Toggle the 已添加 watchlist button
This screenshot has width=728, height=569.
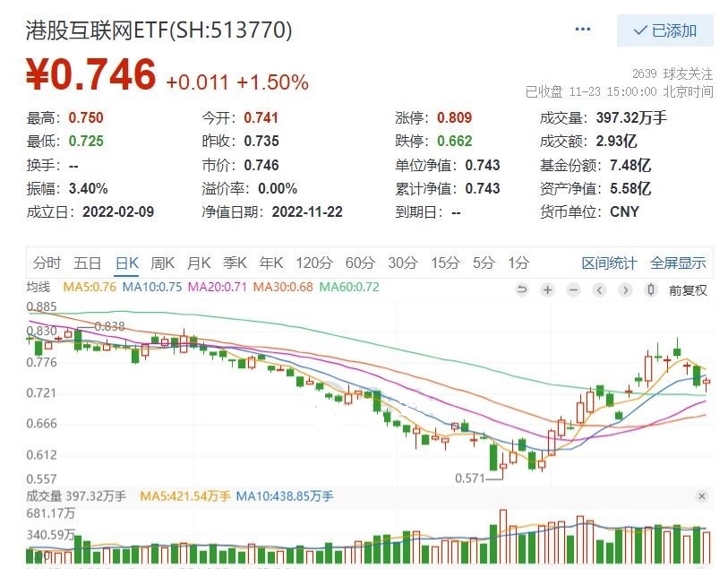pyautogui.click(x=665, y=30)
